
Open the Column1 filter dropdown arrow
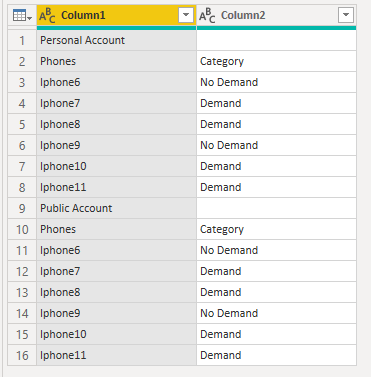tap(186, 15)
